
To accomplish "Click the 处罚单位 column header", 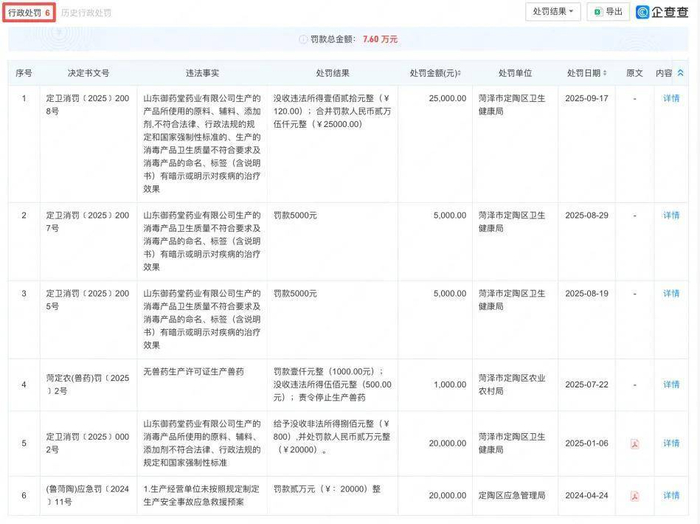I will click(x=515, y=73).
